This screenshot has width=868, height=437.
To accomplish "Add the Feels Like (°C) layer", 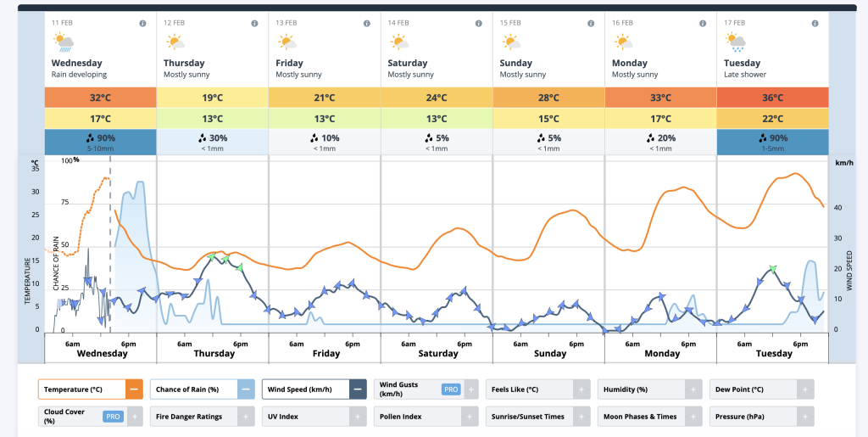I will (x=581, y=389).
